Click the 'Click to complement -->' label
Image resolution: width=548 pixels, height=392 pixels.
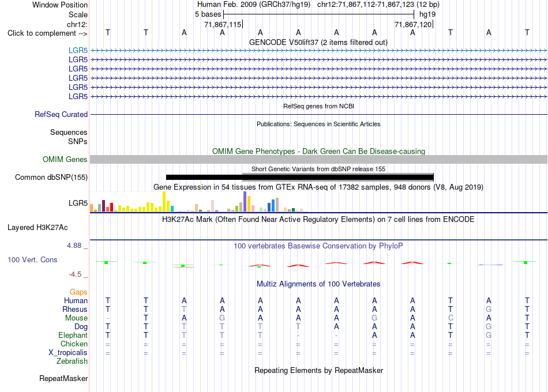[x=47, y=33]
